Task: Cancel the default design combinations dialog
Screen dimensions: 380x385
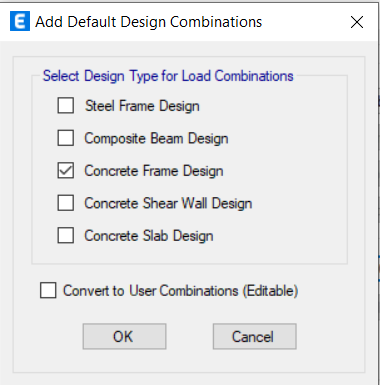Action: coord(255,336)
